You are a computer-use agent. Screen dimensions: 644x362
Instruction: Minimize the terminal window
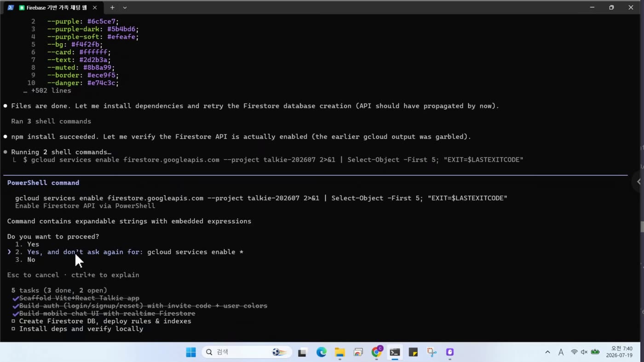[x=592, y=7]
